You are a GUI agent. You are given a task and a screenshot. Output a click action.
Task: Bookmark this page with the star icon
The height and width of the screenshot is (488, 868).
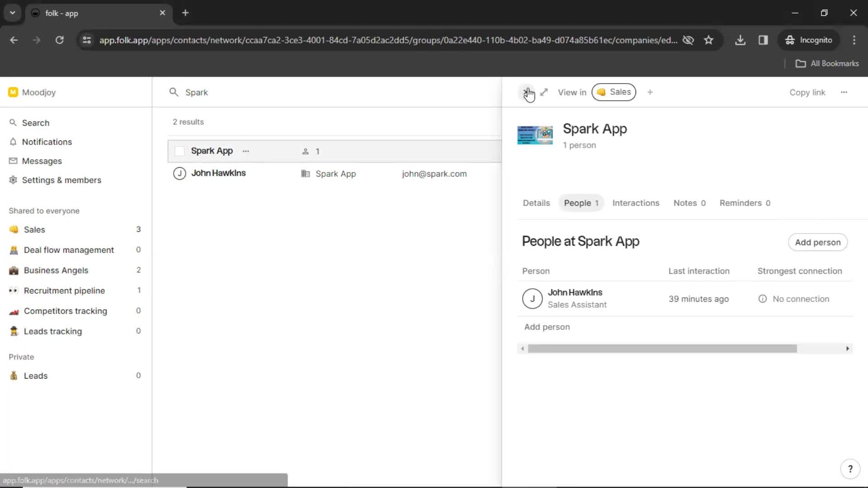(x=708, y=40)
